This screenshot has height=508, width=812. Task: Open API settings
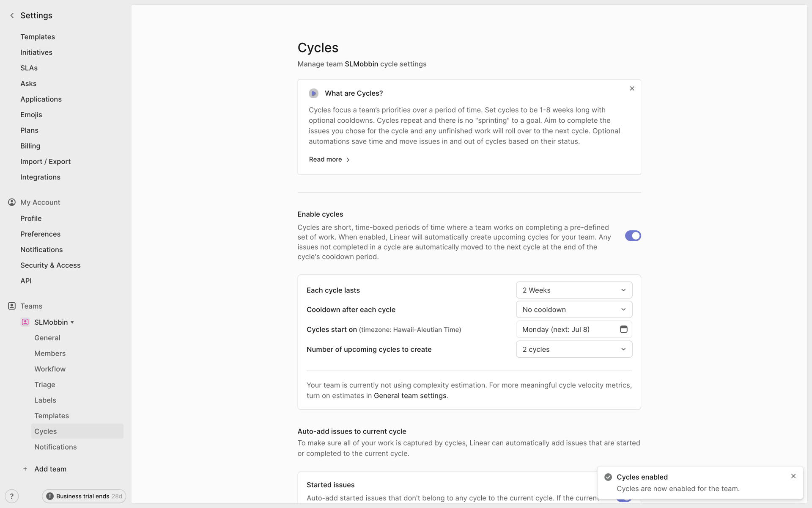point(26,281)
